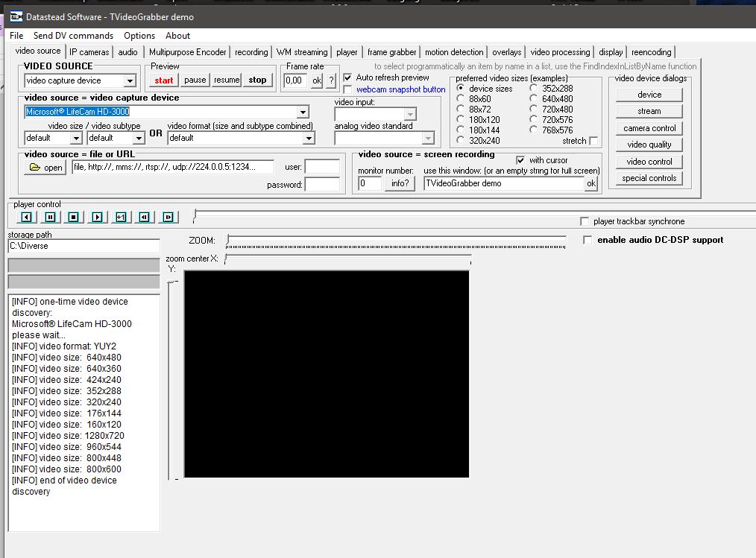
Task: Click the monitor info? button
Action: [400, 183]
